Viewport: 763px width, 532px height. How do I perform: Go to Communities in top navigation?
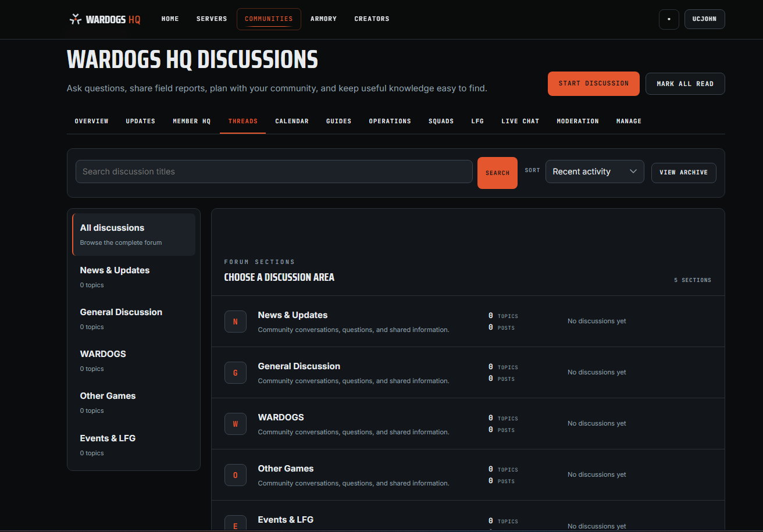point(269,19)
